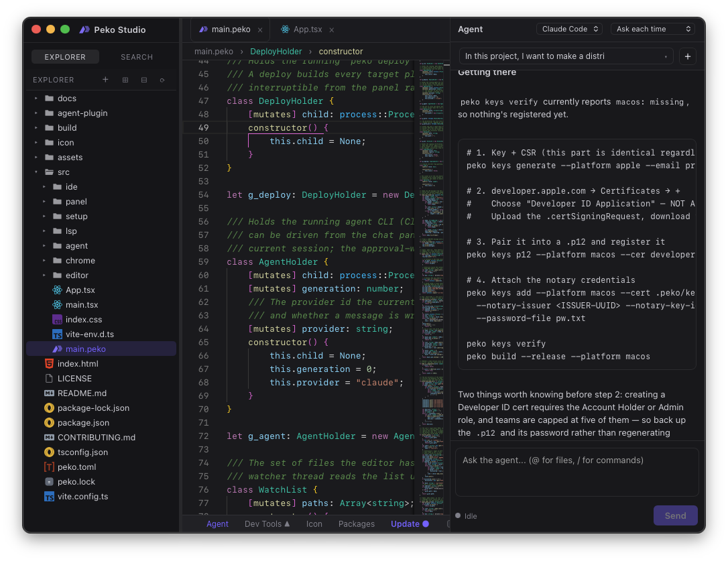Open the Agent bottom panel tab
Screen dimensions: 728x563
(x=217, y=524)
